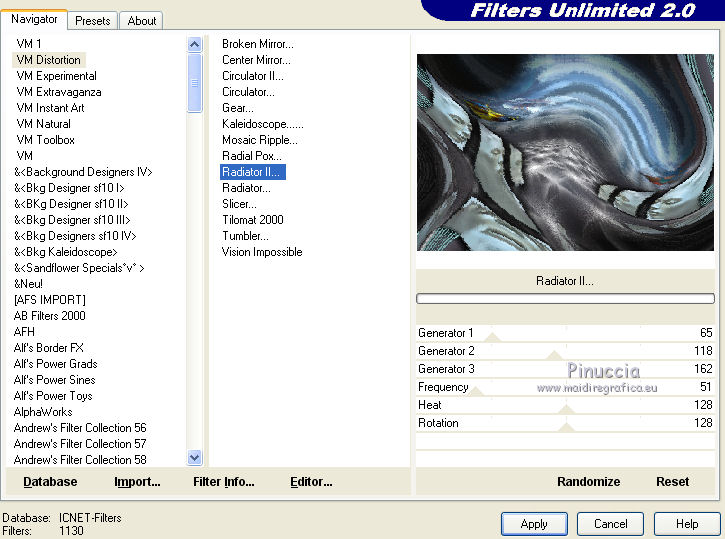Select the &<Bkg Kaleidoscope> category
725x539 pixels.
(x=66, y=252)
